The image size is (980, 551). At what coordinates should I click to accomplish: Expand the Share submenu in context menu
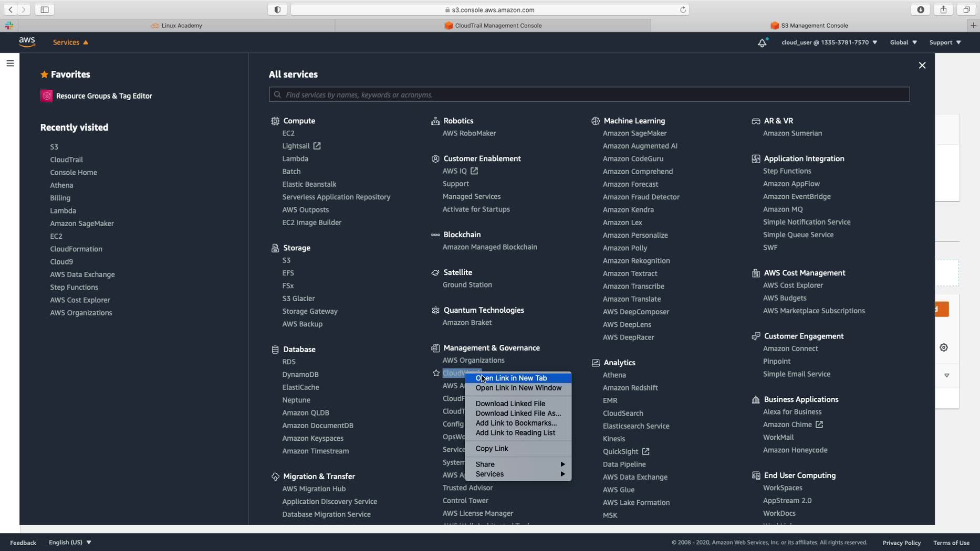[518, 464]
